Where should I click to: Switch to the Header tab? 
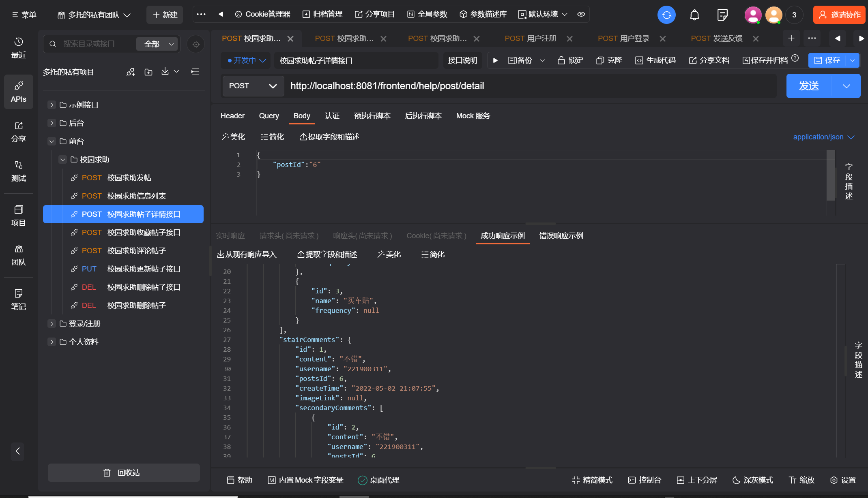click(232, 116)
